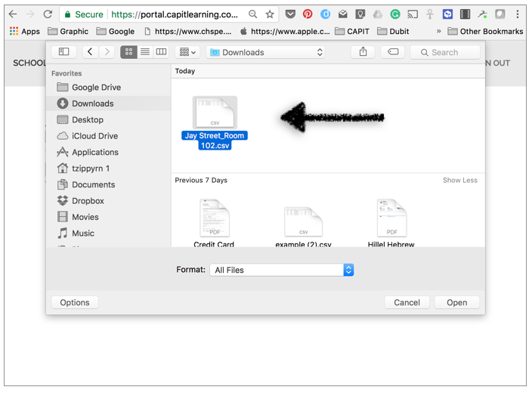Viewport: 532px width, 393px height.
Task: Select Downloads in Favorites sidebar
Action: click(x=109, y=104)
